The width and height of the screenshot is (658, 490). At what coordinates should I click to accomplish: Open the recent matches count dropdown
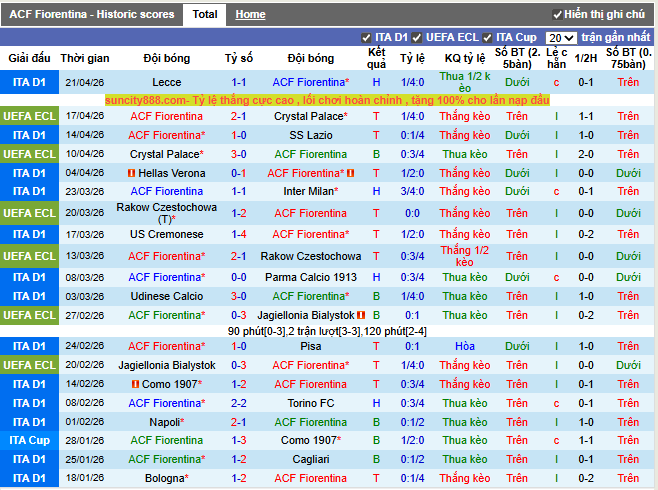[561, 38]
